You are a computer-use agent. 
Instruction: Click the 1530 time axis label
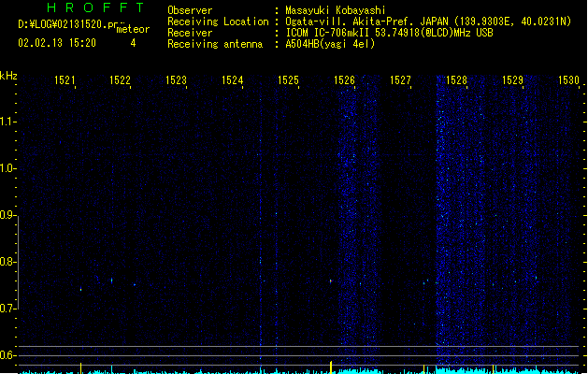[x=569, y=80]
